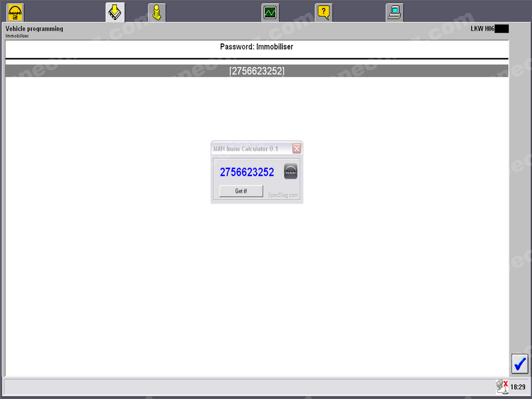Select the vehicle programming download icon
The image size is (532, 399).
click(x=115, y=13)
